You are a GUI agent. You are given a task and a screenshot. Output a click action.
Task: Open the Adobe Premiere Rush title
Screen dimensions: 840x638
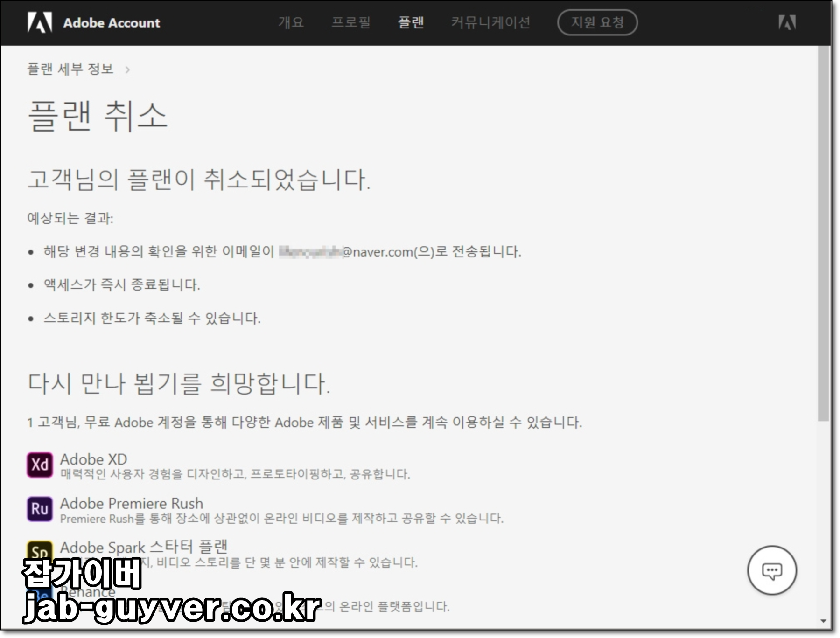tap(132, 503)
